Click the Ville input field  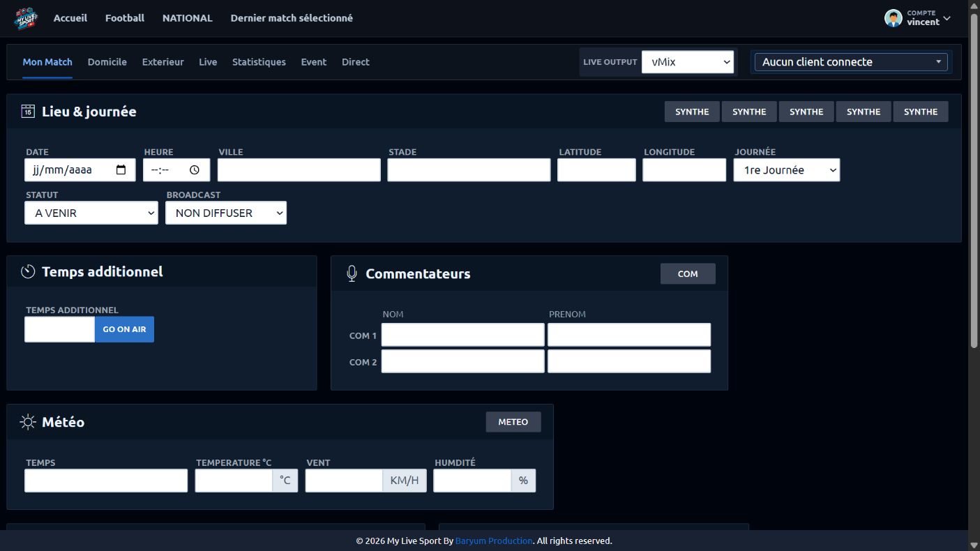pos(299,170)
